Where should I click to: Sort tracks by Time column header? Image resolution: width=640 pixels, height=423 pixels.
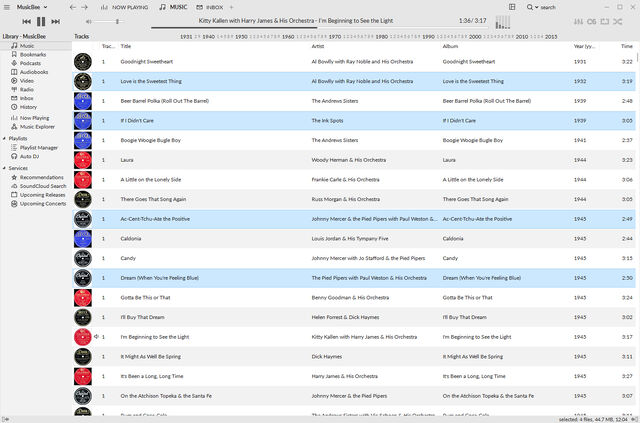pyautogui.click(x=627, y=46)
